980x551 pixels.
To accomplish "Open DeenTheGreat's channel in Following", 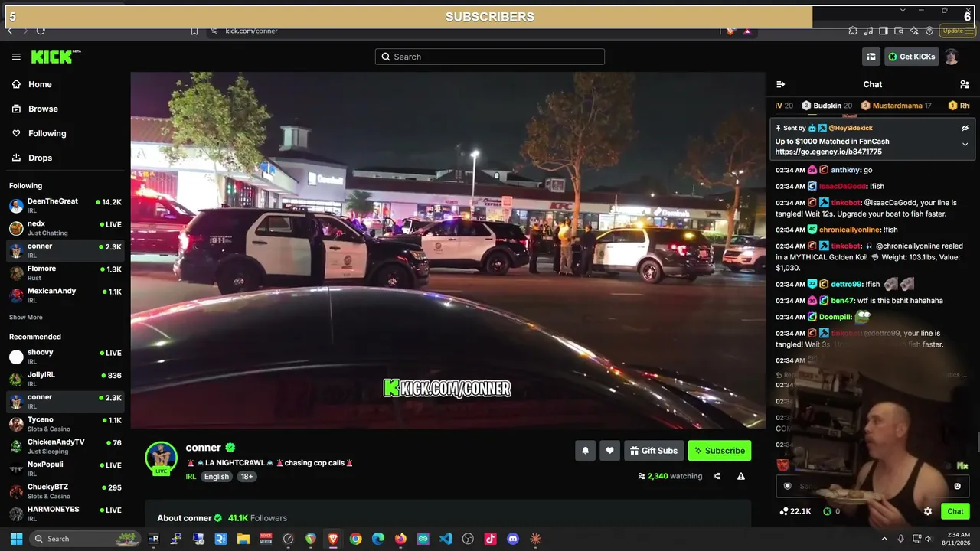I will pos(65,205).
